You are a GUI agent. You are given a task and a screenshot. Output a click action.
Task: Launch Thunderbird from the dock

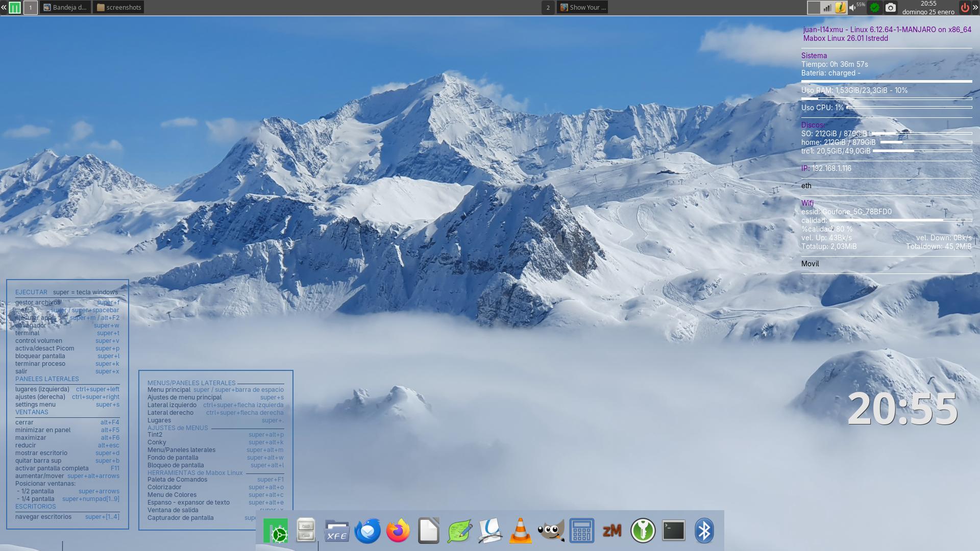coord(367,531)
